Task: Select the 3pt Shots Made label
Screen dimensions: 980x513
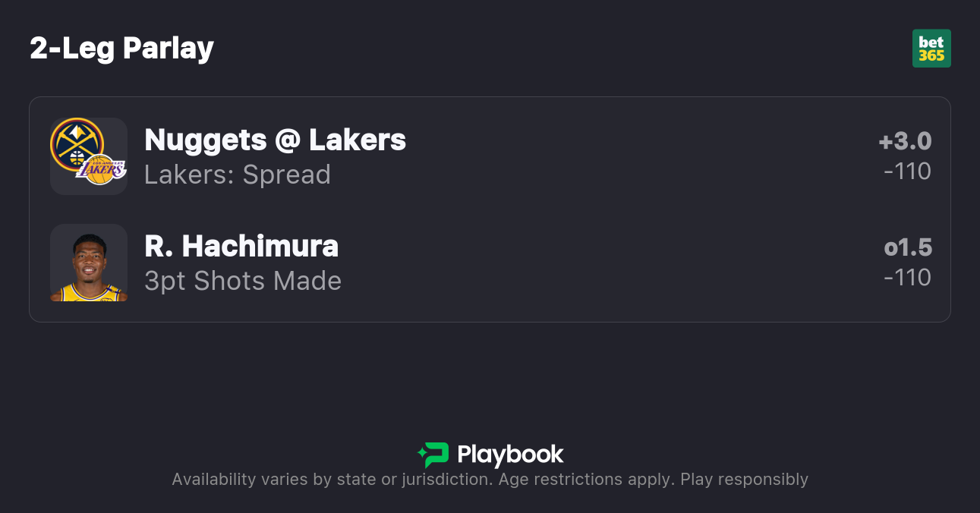Action: point(243,281)
